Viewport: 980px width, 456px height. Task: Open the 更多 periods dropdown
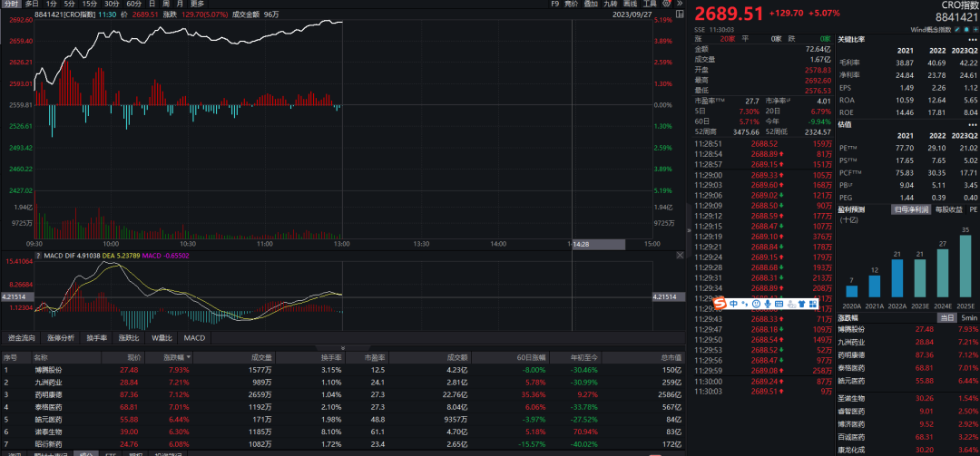click(x=197, y=4)
